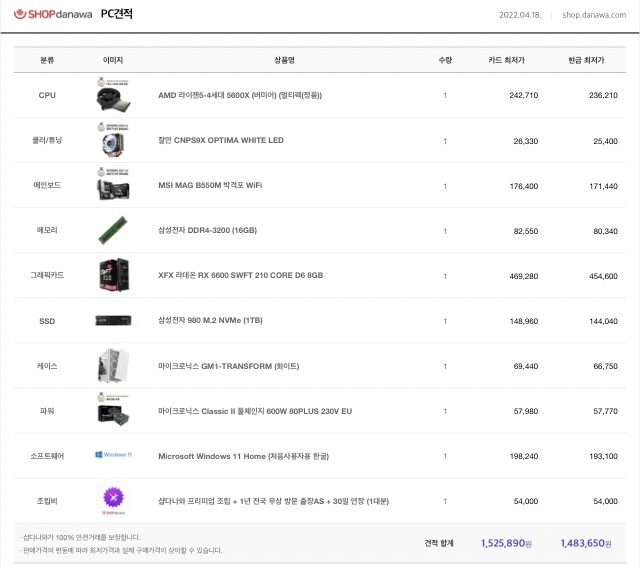Select the 삼성전자 DDR4-3200 (16GB) name

tap(207, 230)
